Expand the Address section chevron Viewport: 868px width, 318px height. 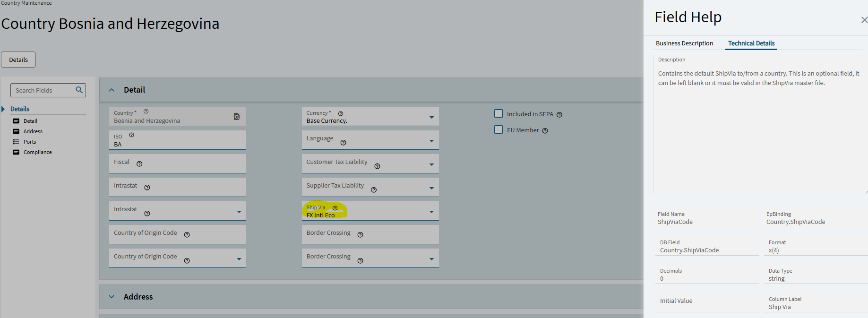pos(112,297)
